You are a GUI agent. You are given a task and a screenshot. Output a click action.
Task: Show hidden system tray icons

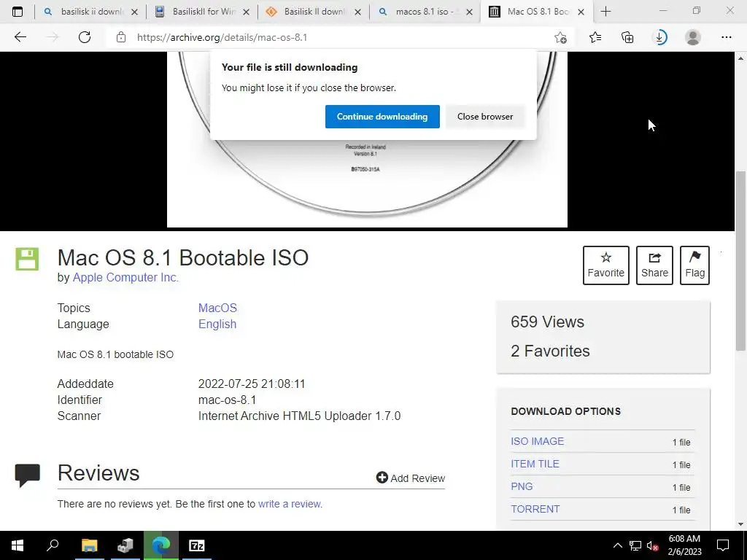(x=617, y=545)
